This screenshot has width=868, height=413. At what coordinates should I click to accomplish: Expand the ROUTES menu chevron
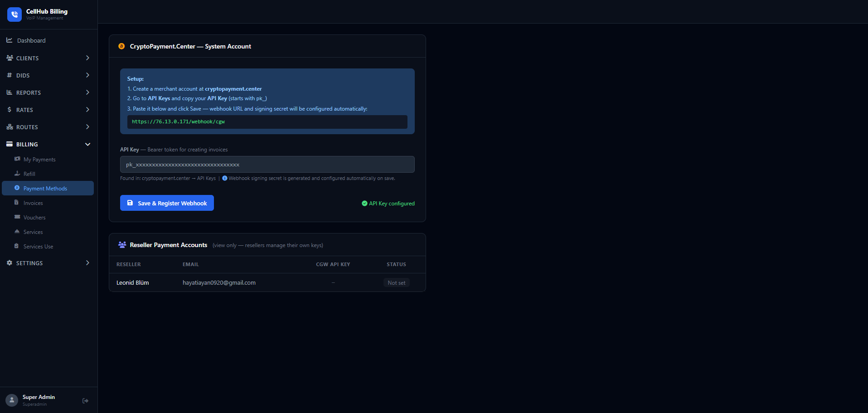[87, 127]
